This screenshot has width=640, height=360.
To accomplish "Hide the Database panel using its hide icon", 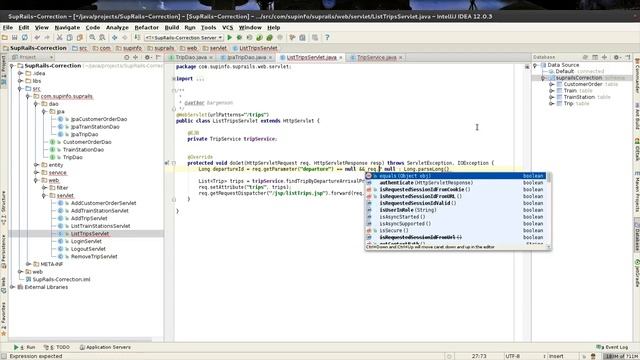I will pyautogui.click(x=628, y=57).
